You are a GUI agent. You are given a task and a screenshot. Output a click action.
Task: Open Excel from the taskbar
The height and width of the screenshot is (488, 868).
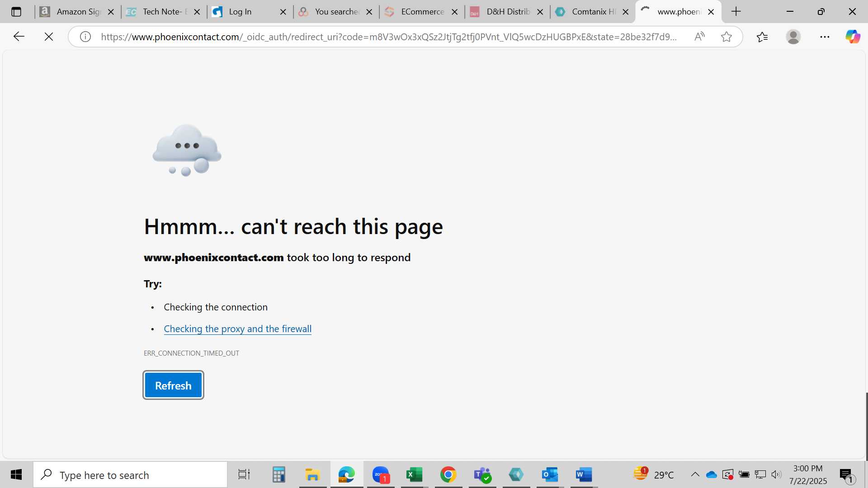tap(414, 474)
